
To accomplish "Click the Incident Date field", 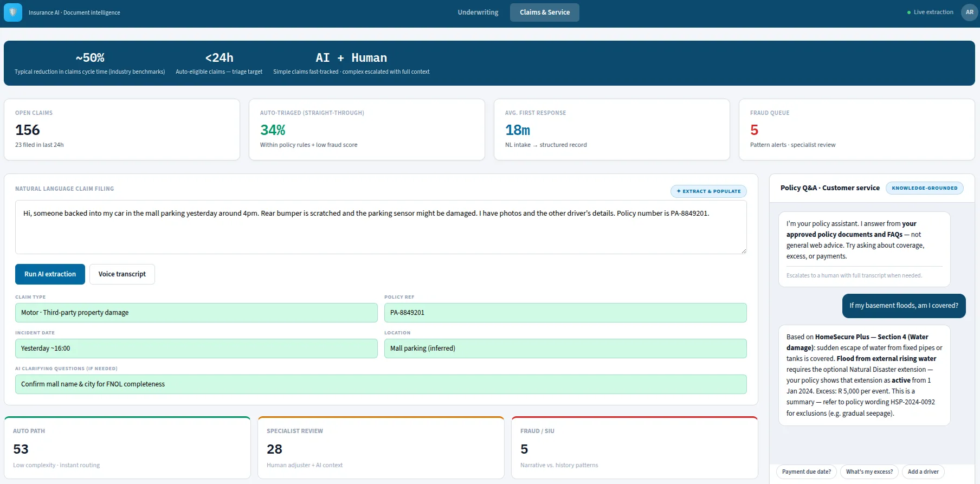I will pos(196,349).
